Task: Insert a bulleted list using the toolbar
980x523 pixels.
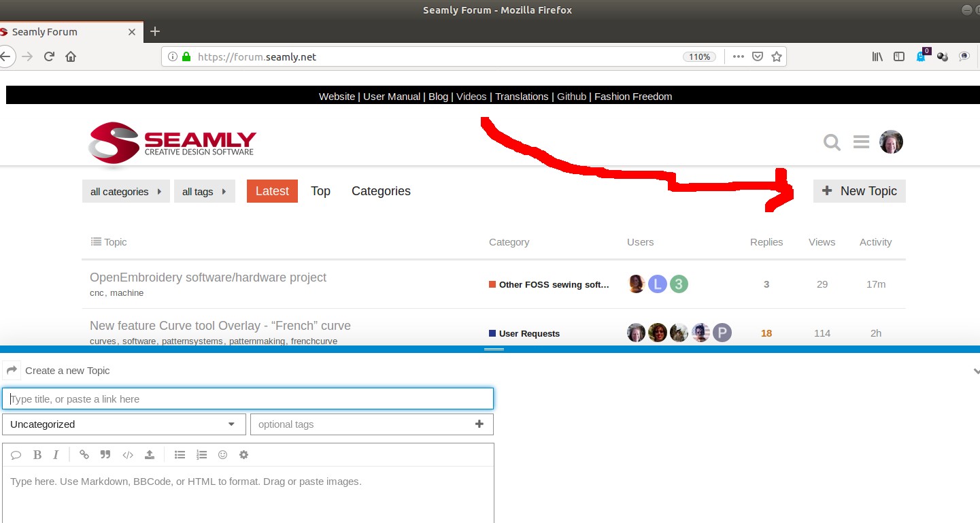Action: (180, 455)
